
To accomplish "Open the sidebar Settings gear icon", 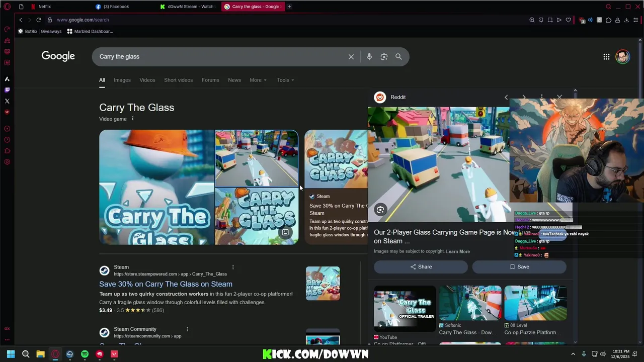I will [7, 162].
